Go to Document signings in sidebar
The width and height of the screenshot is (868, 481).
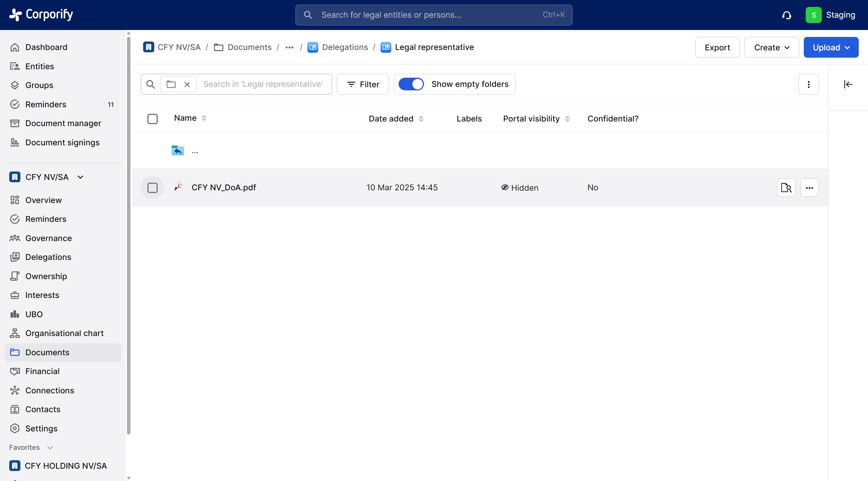pos(62,142)
